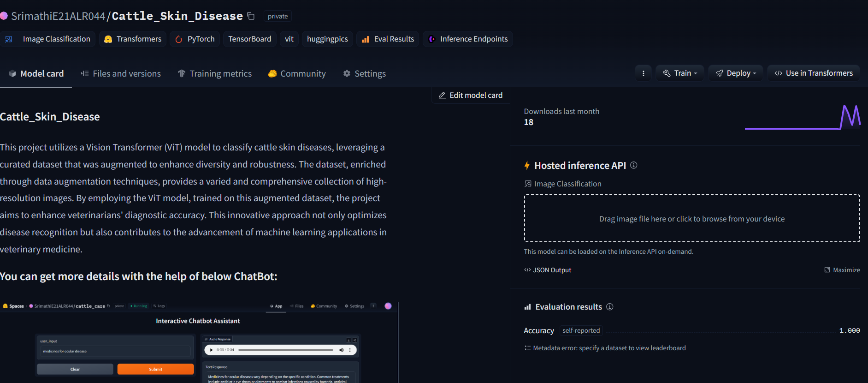Select the huggingpics tag
This screenshot has width=868, height=383.
(x=327, y=39)
